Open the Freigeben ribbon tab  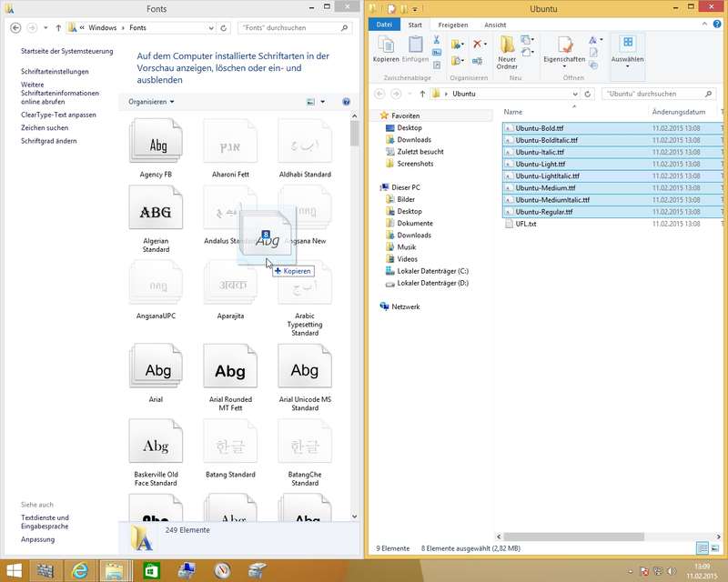point(452,25)
